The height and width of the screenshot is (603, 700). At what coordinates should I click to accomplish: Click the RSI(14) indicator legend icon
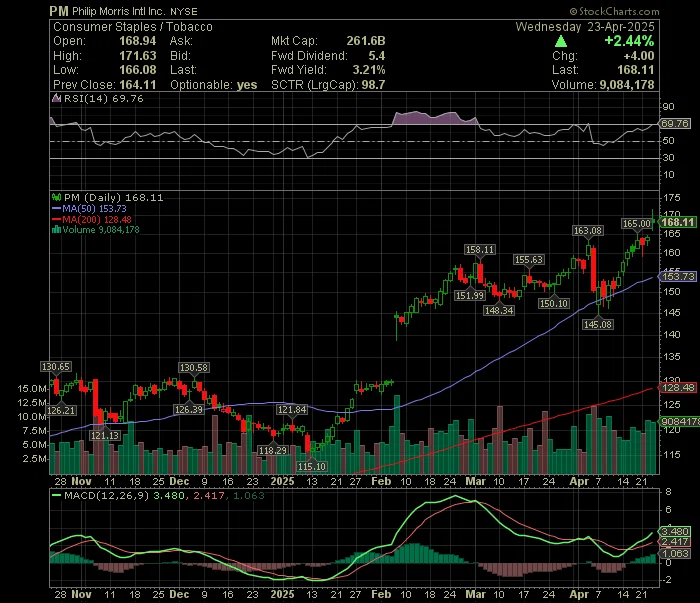(57, 98)
